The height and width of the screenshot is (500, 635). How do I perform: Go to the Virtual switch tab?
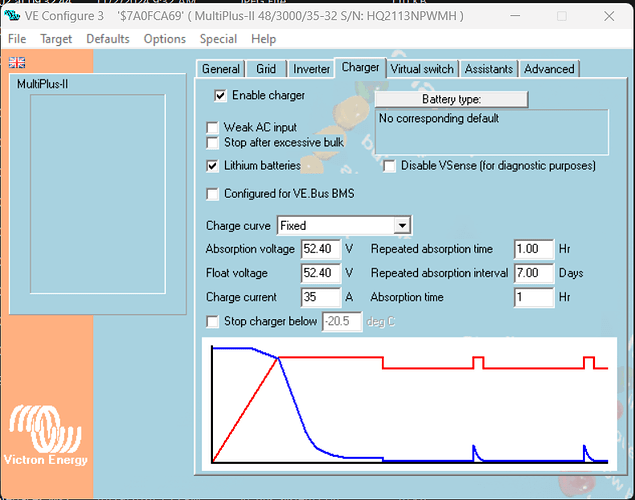(422, 69)
